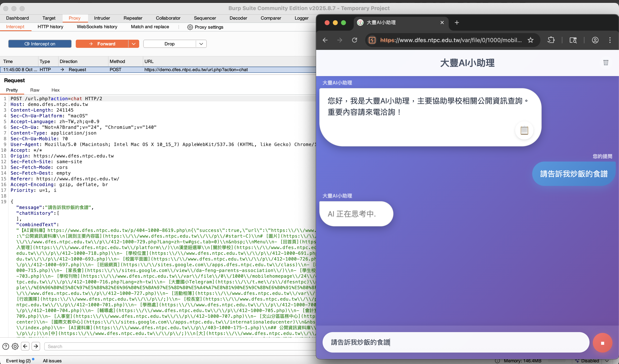Drop the intercepted request
Image resolution: width=619 pixels, height=364 pixels.
coord(170,44)
